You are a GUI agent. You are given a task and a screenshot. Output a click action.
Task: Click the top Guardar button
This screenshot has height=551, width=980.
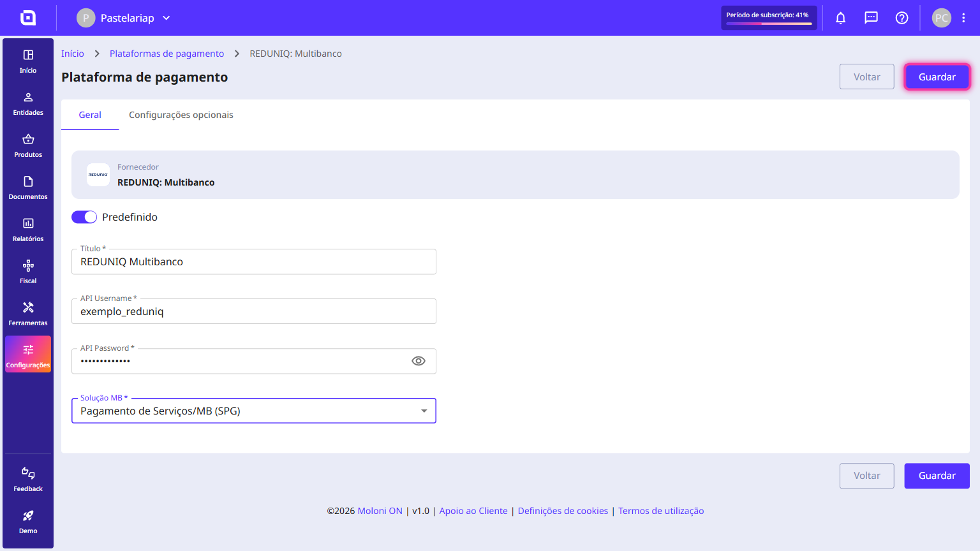tap(937, 77)
